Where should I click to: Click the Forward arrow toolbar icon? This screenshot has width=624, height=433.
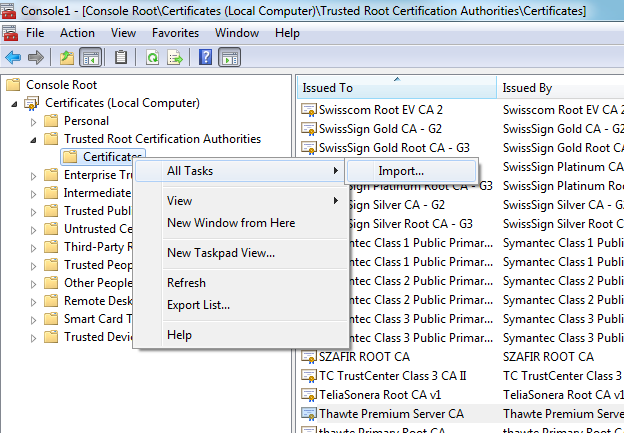point(35,57)
